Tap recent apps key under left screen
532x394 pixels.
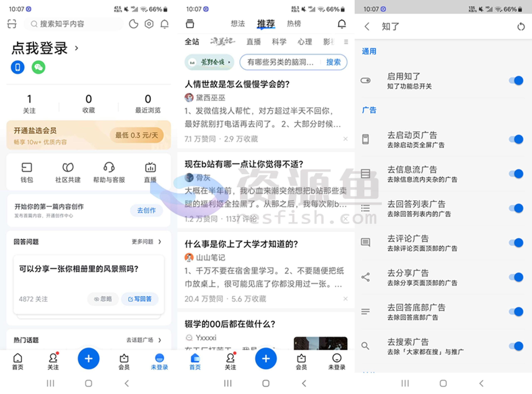coord(50,383)
